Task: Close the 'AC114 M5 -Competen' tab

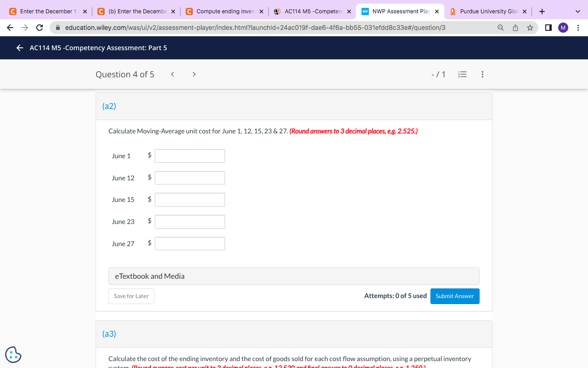Action: point(349,11)
